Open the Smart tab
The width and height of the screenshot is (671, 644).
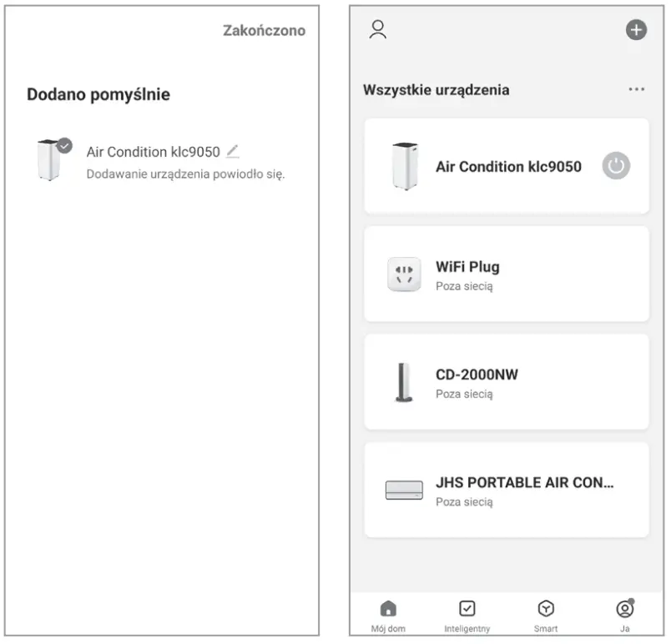click(547, 616)
